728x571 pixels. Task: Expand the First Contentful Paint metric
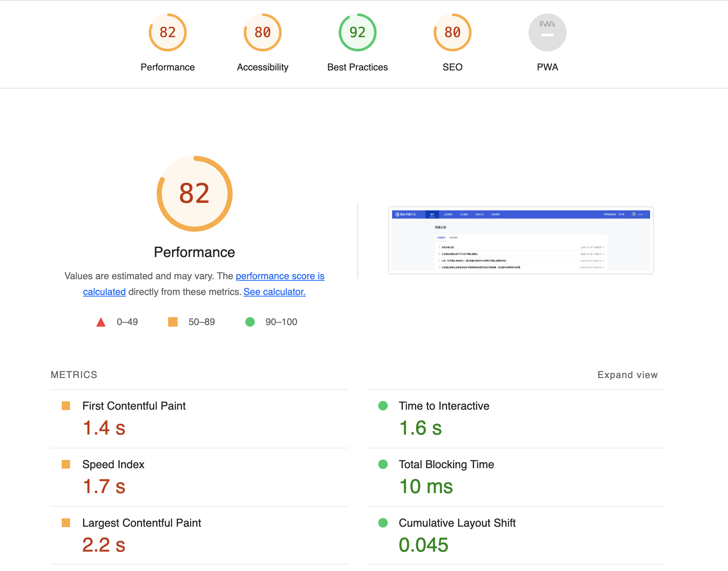point(134,406)
